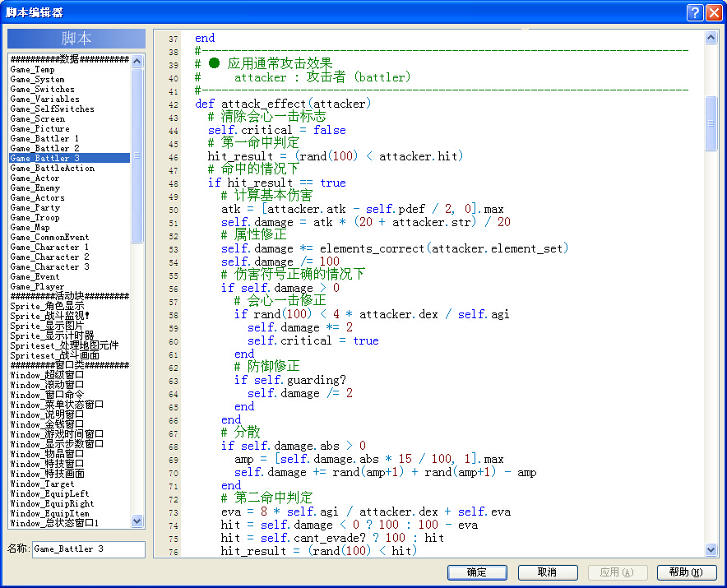Click the code editor scrollbar thumb
The height and width of the screenshot is (588, 727).
[x=711, y=123]
